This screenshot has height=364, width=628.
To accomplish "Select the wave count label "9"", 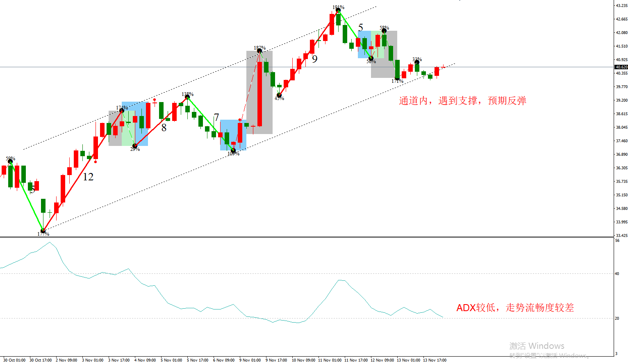I will [314, 59].
